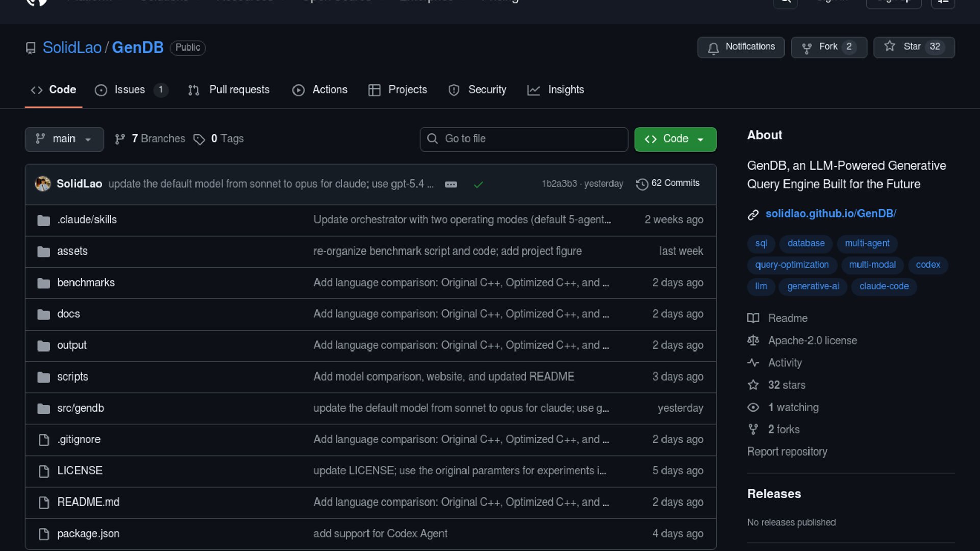Screen dimensions: 980x551
Task: Click the Notifications bell button
Action: pyautogui.click(x=741, y=47)
